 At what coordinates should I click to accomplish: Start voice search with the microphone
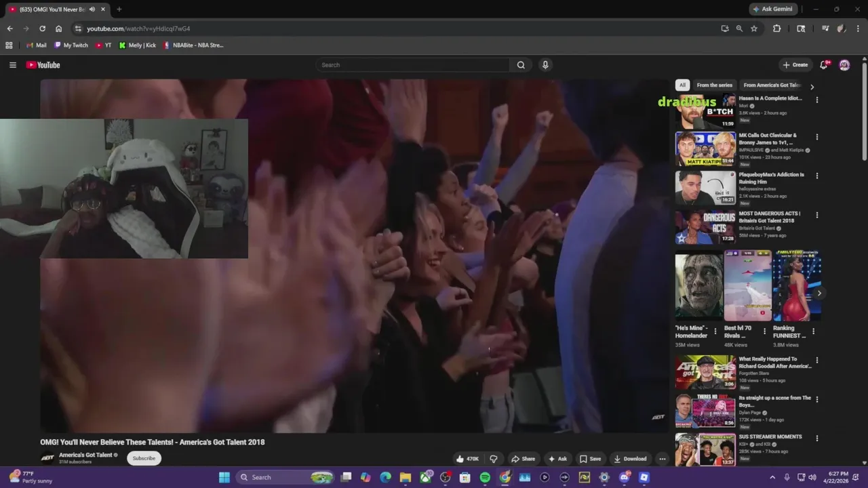coord(545,65)
